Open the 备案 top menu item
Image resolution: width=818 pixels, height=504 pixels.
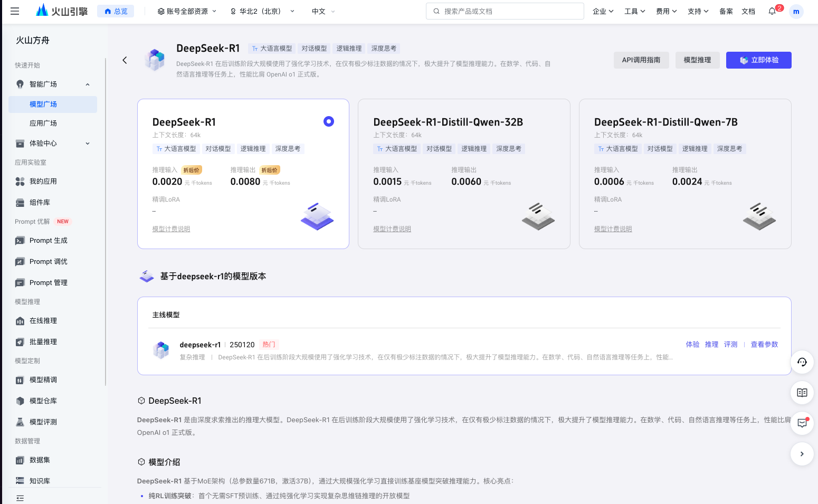(726, 11)
